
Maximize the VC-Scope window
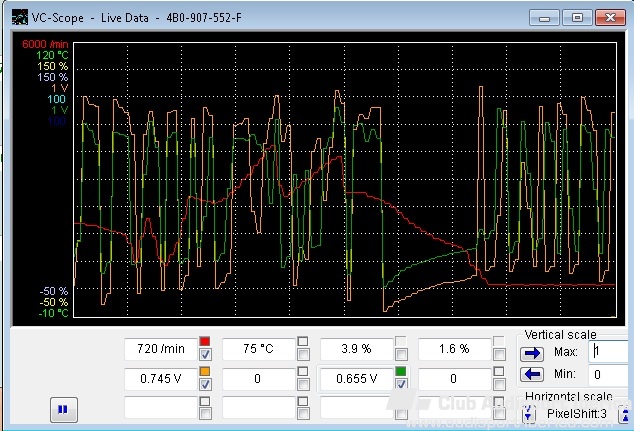(577, 18)
